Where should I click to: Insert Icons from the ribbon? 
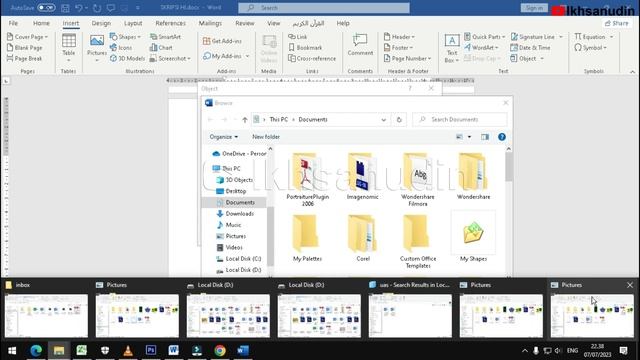click(x=121, y=48)
